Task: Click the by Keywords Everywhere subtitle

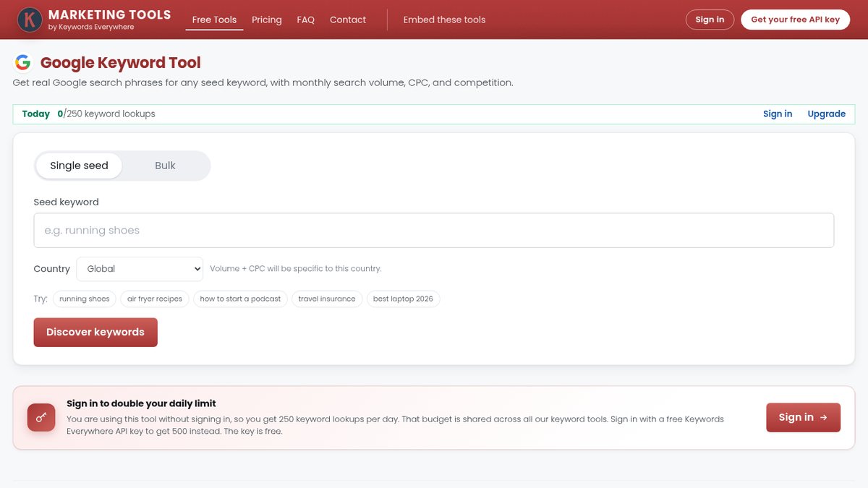Action: pos(91,27)
